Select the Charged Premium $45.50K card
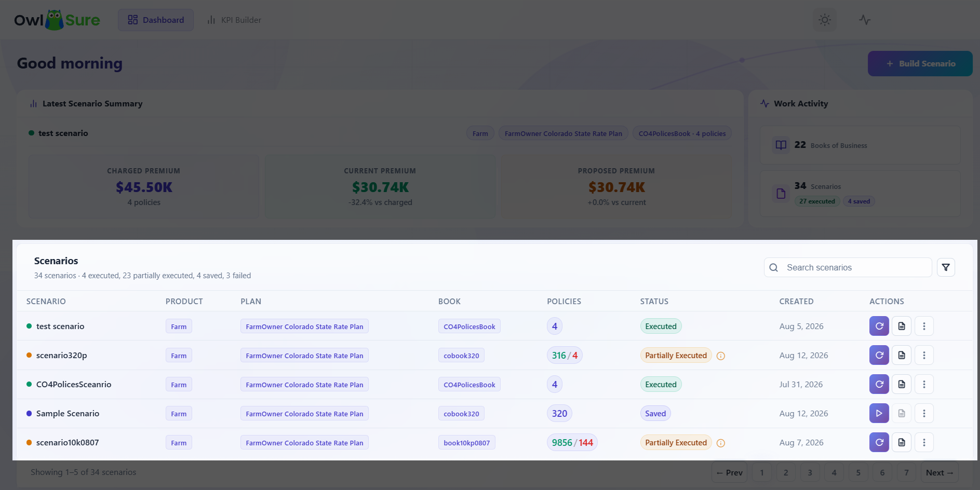Viewport: 980px width, 490px height. [x=144, y=186]
